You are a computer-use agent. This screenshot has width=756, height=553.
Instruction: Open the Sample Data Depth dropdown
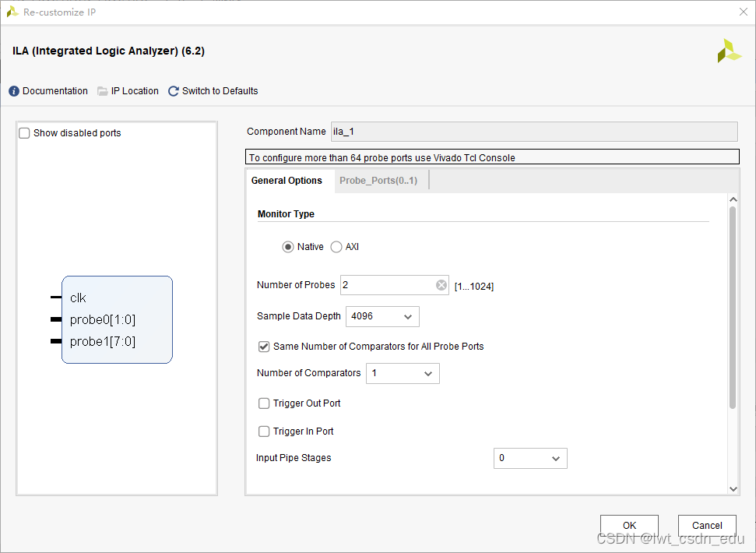point(382,316)
